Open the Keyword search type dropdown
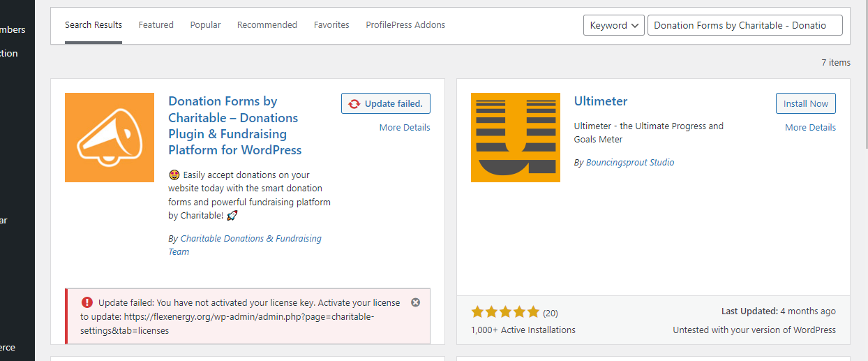The height and width of the screenshot is (361, 868). [x=613, y=25]
